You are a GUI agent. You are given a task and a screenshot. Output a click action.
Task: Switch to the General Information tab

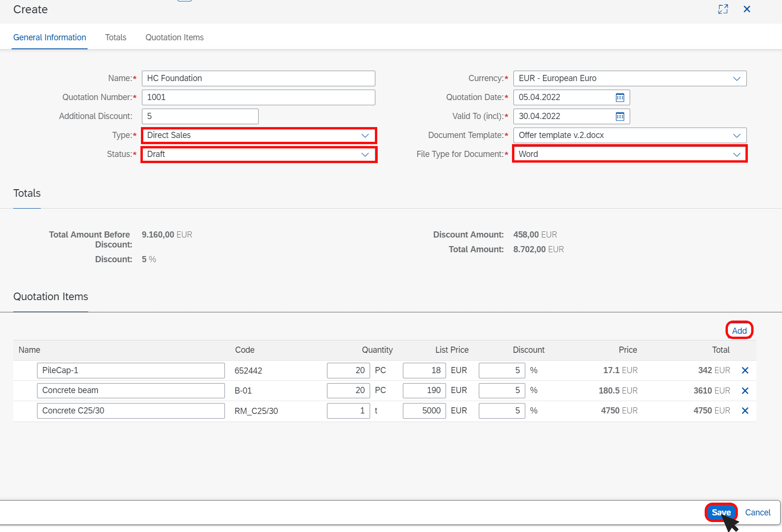click(x=50, y=37)
